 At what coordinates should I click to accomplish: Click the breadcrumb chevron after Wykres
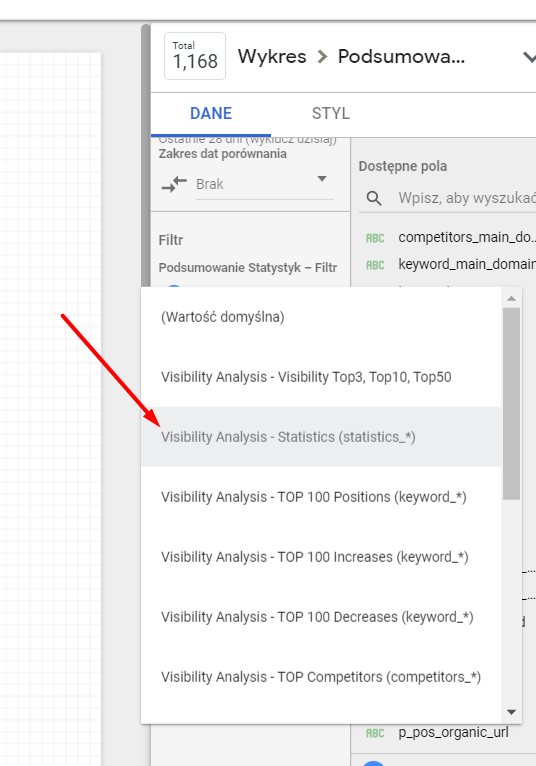coord(322,57)
